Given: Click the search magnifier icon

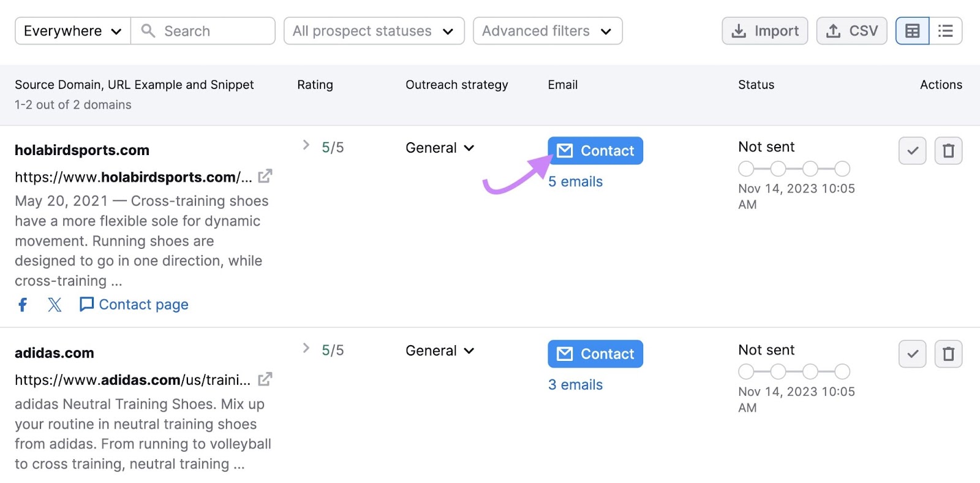Looking at the screenshot, I should point(148,31).
